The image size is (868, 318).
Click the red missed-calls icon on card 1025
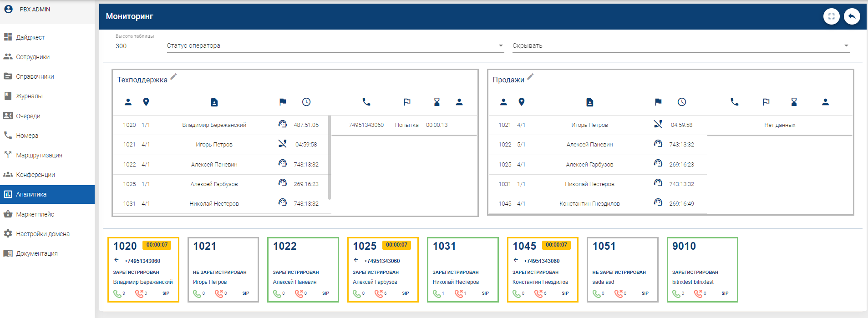(379, 294)
